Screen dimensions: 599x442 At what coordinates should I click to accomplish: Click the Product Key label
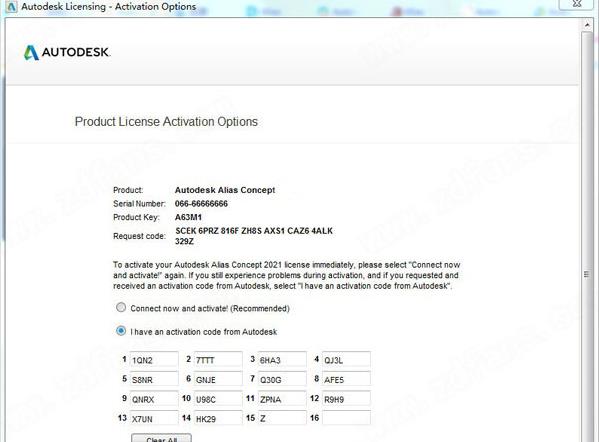click(x=136, y=217)
